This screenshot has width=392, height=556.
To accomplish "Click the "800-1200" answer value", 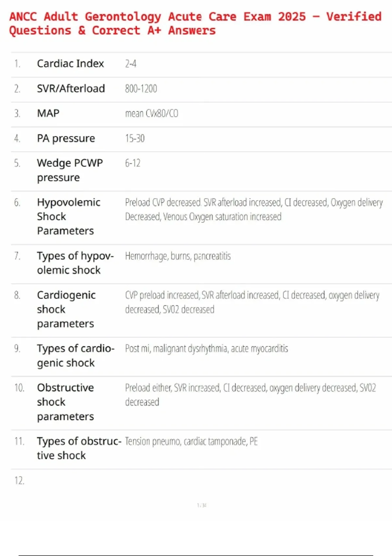I will pos(141,89).
